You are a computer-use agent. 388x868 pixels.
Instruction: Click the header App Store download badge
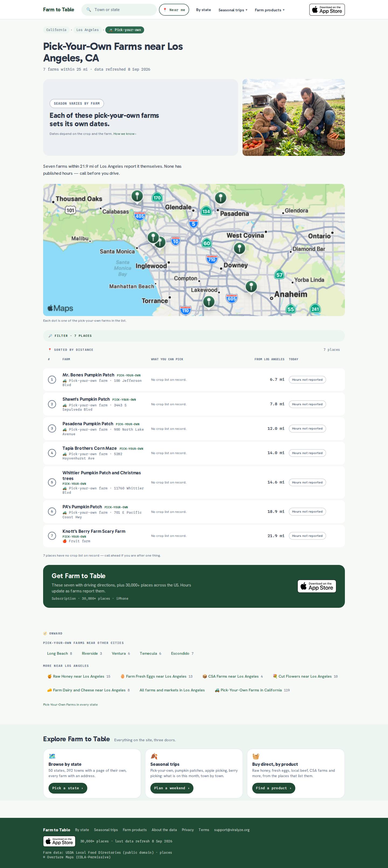pos(327,10)
